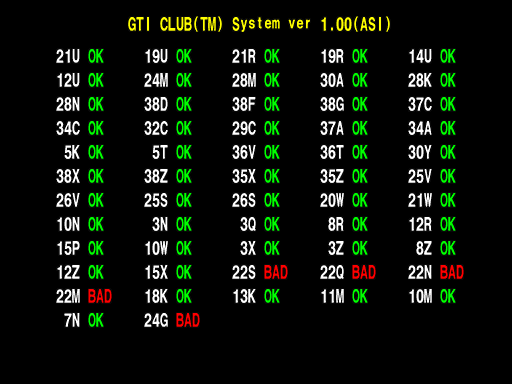Select the 32C chip label
Screen dimensions: 512x384
point(156,128)
